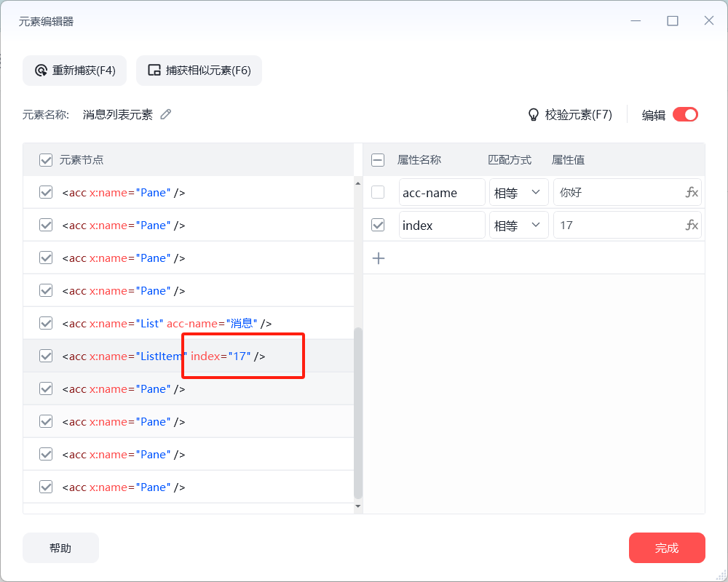Open the acc-name 相等 match dropdown
This screenshot has height=582, width=728.
pos(518,192)
